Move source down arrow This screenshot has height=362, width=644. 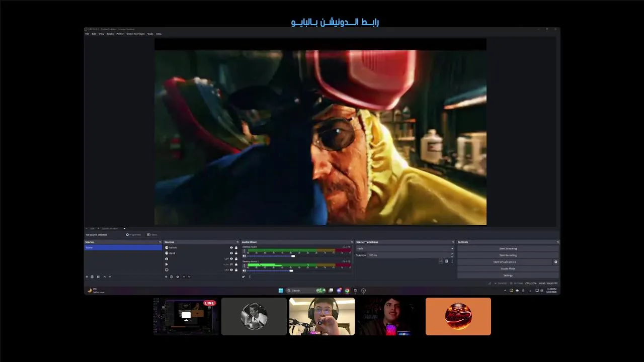point(189,277)
